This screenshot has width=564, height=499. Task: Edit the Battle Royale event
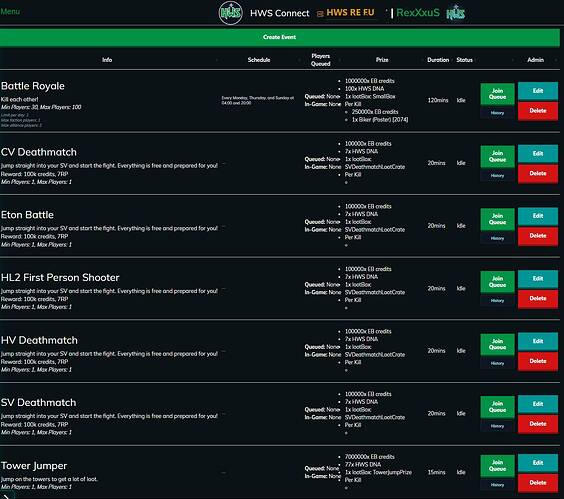pos(538,91)
